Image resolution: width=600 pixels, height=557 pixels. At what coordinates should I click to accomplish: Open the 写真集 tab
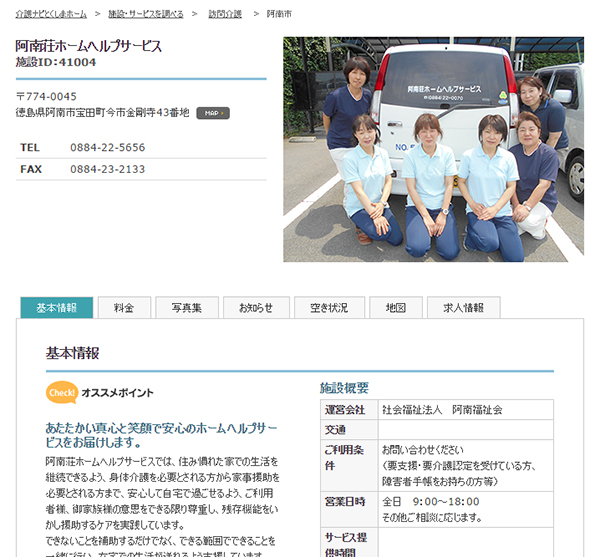click(186, 308)
